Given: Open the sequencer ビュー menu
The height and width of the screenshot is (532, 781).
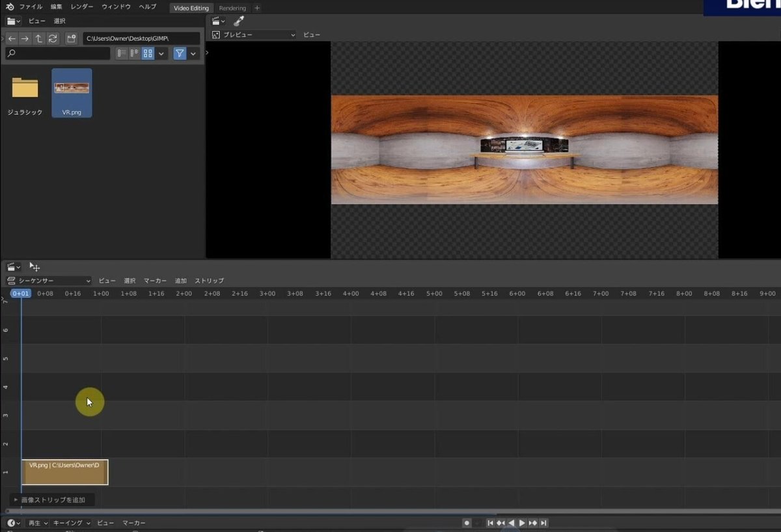Looking at the screenshot, I should click(107, 281).
